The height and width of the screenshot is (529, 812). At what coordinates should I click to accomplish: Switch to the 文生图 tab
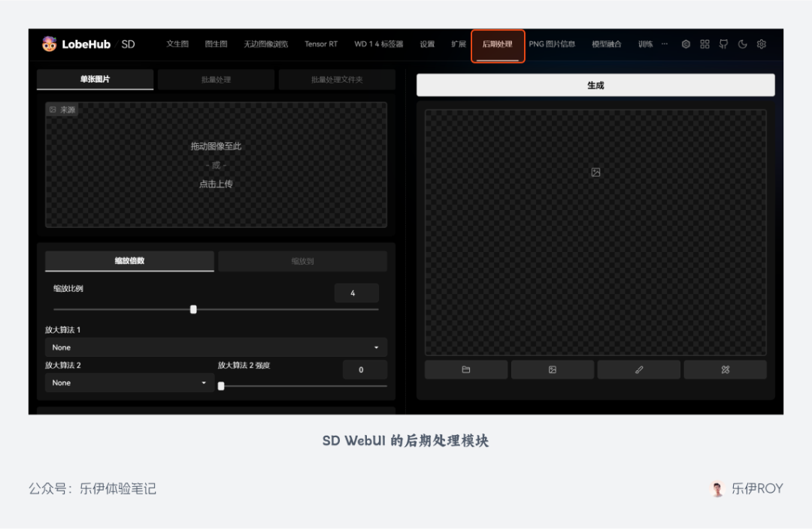(x=177, y=44)
